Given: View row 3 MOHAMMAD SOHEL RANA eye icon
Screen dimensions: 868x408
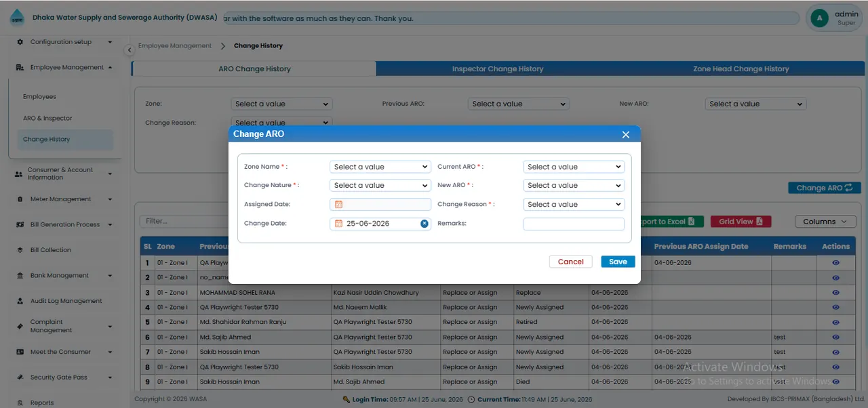Looking at the screenshot, I should pyautogui.click(x=835, y=293).
